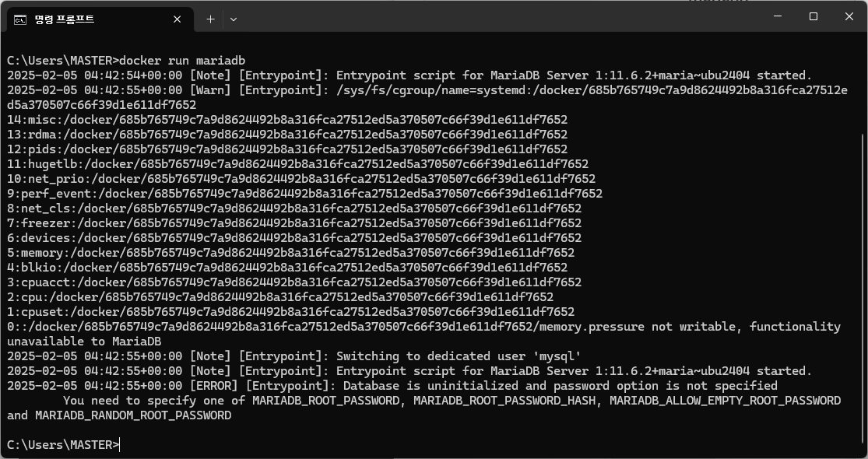Screen dimensions: 868x459
Task: Click the line starting '8:net_cls:/docker'
Action: coord(294,208)
